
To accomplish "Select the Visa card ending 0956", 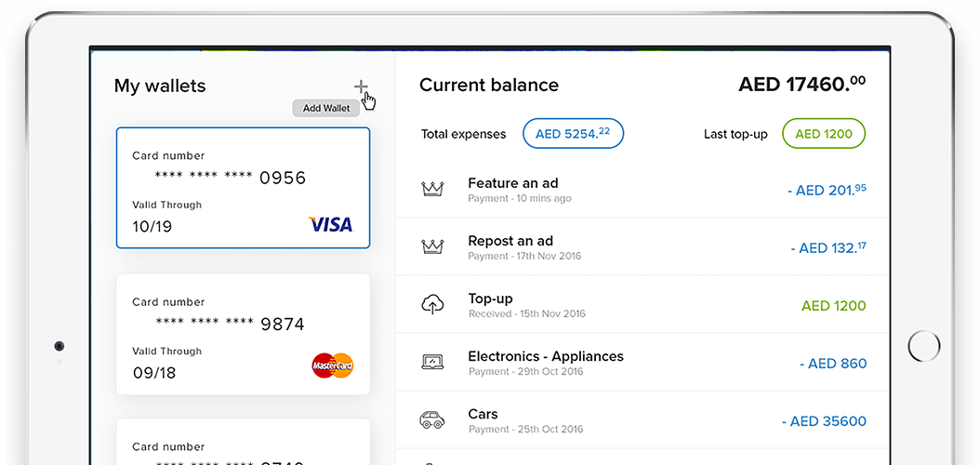I will coord(243,188).
